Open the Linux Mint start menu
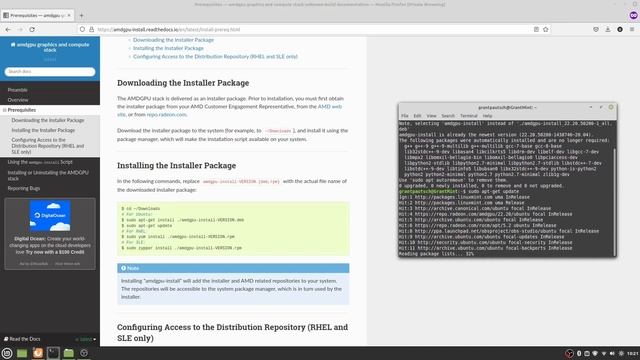 coord(7,353)
